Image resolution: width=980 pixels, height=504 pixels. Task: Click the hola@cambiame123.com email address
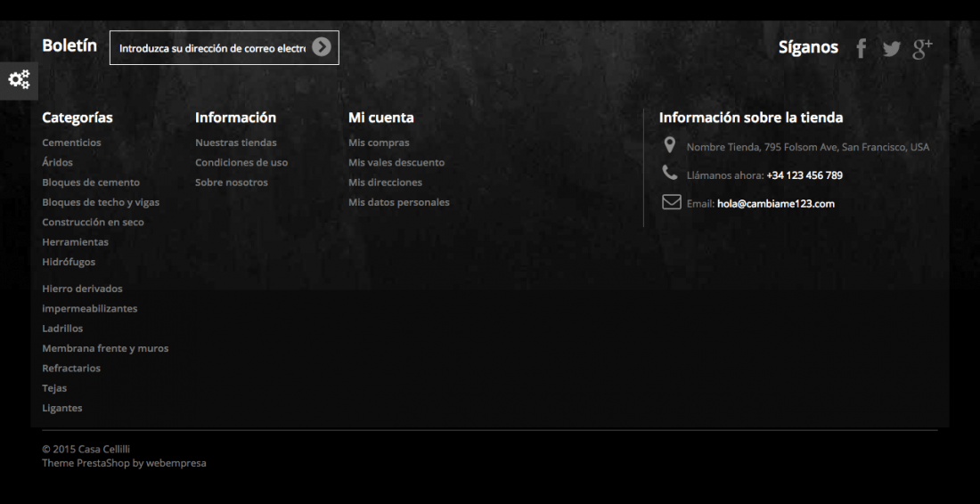coord(776,204)
